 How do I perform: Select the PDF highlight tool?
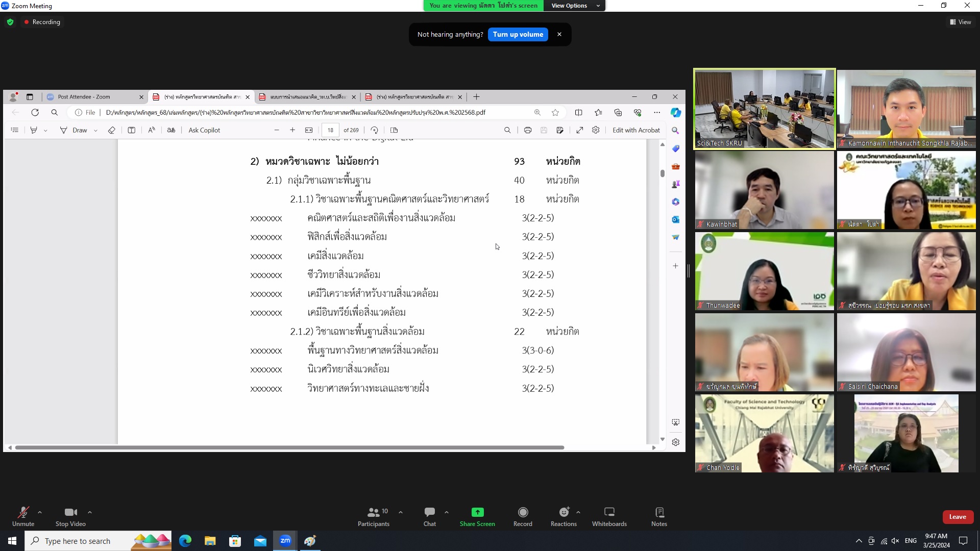(34, 130)
